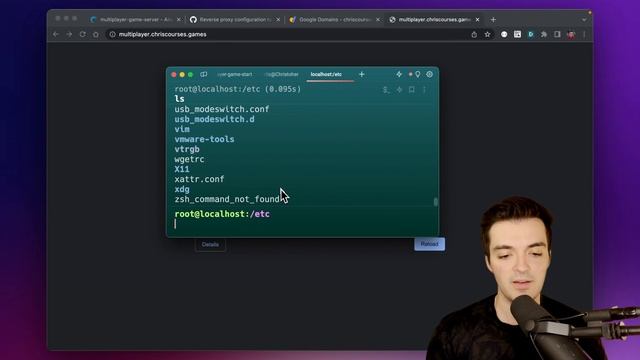
Task: Bookmark this page with the star
Action: point(487,35)
